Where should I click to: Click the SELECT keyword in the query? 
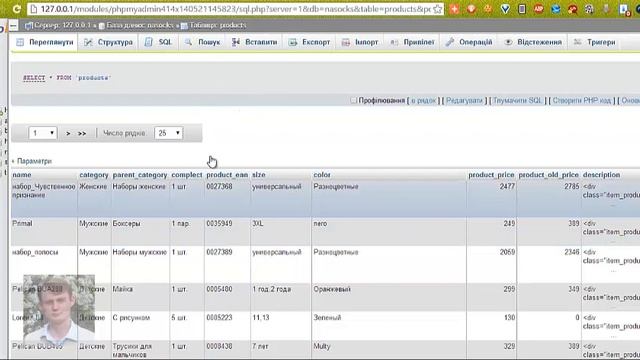[x=34, y=78]
